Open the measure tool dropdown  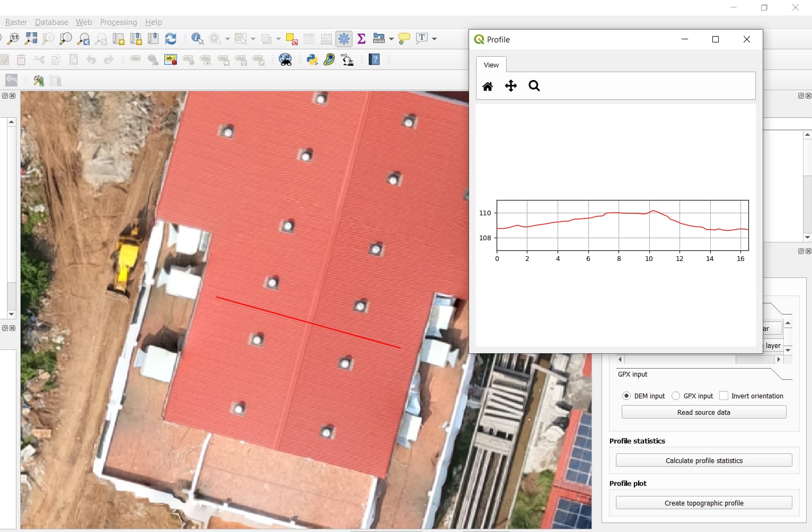391,38
